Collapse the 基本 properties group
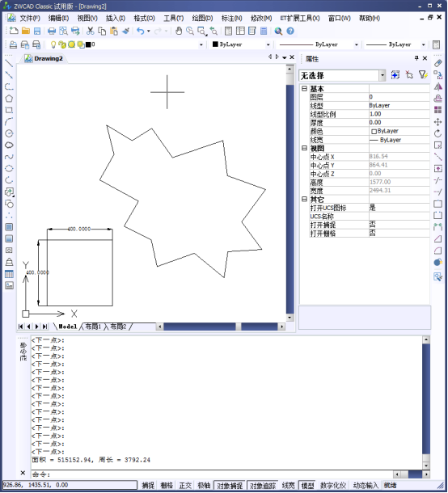This screenshot has width=448, height=493. coord(304,88)
